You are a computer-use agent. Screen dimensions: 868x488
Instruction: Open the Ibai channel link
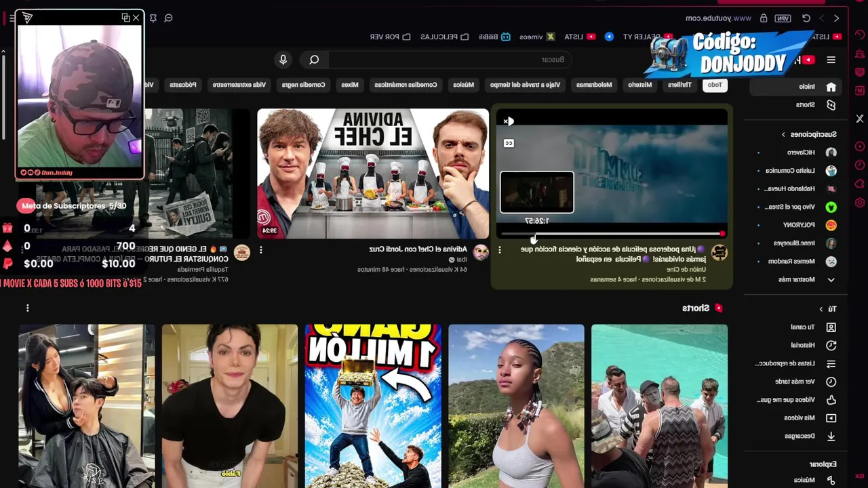(x=462, y=260)
